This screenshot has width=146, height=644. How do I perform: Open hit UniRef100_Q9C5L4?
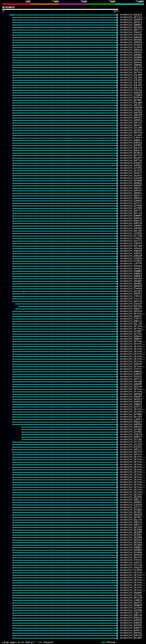point(131,22)
